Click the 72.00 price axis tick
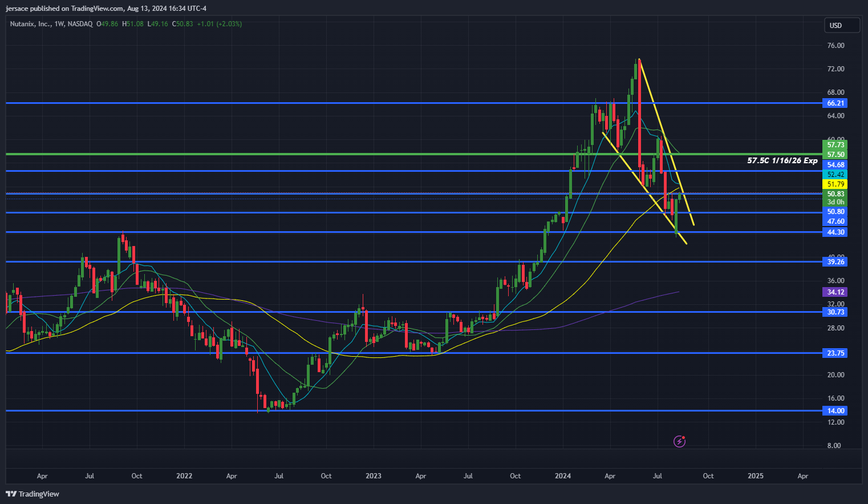Viewport: 868px width, 504px height. tap(835, 69)
